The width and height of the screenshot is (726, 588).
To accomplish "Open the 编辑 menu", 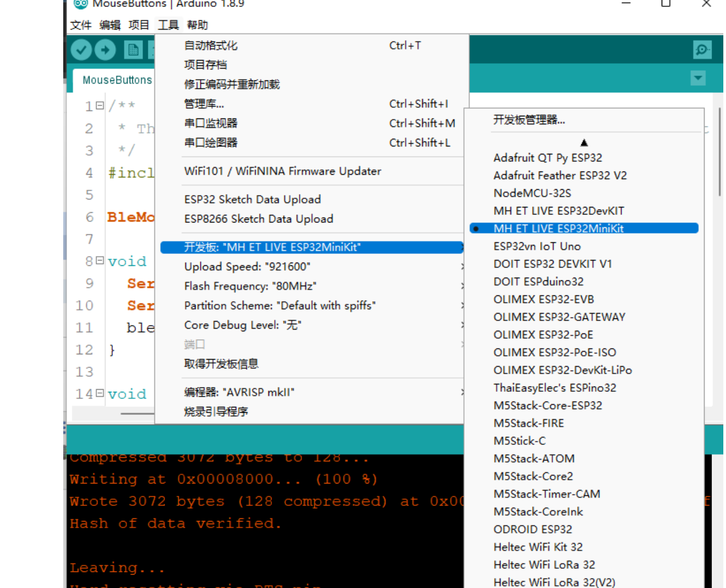I will (110, 25).
